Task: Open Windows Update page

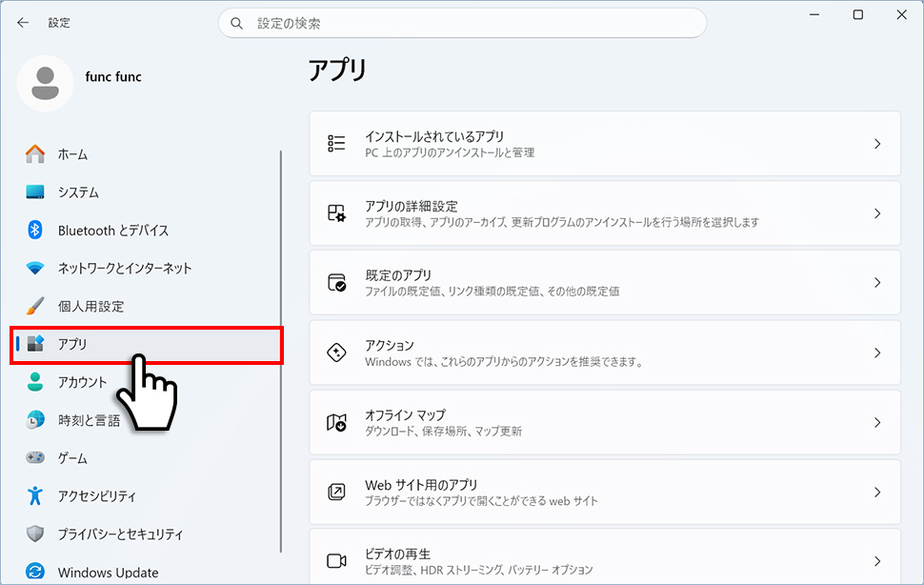Action: click(145, 572)
